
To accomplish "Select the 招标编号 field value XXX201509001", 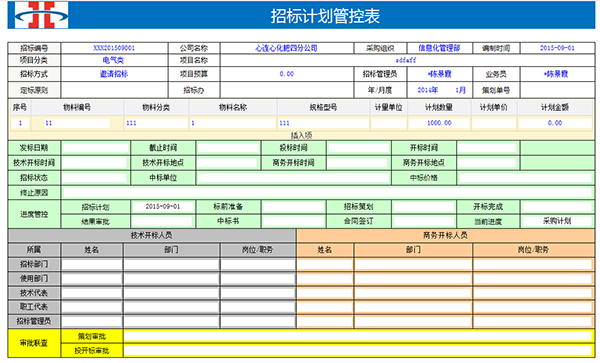I will click(x=114, y=48).
